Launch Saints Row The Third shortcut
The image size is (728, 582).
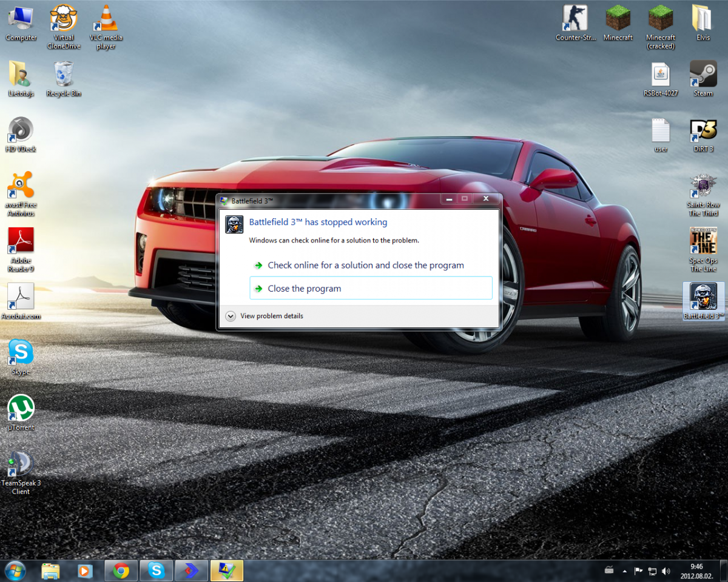(703, 194)
